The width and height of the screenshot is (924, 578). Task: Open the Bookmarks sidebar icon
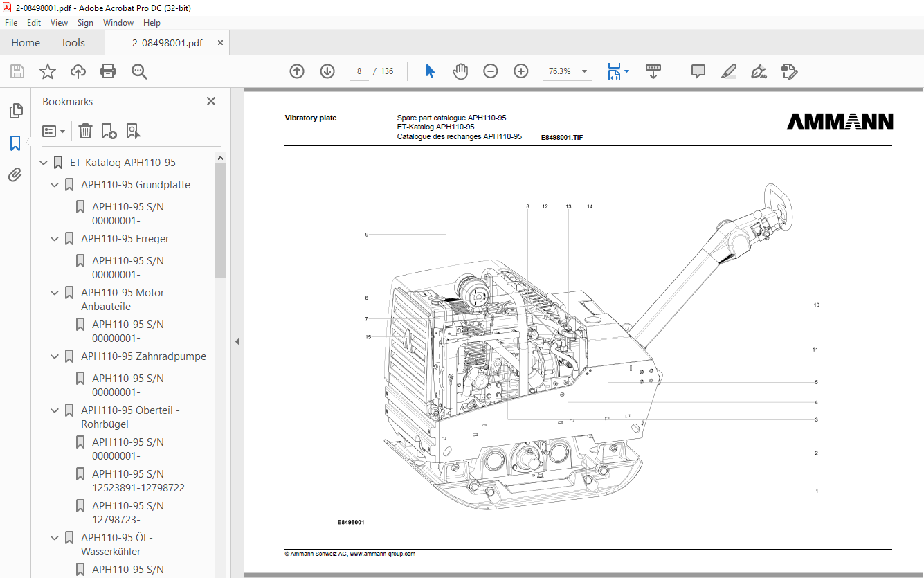(x=15, y=143)
